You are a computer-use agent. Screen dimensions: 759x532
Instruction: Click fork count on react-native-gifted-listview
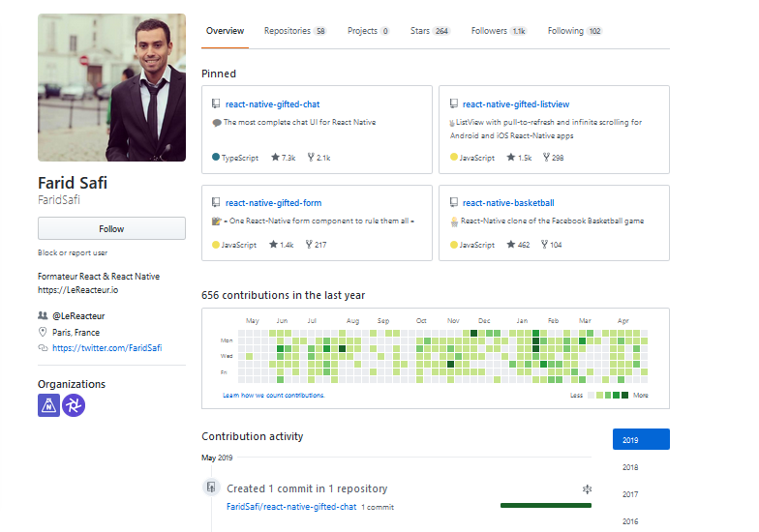[553, 158]
